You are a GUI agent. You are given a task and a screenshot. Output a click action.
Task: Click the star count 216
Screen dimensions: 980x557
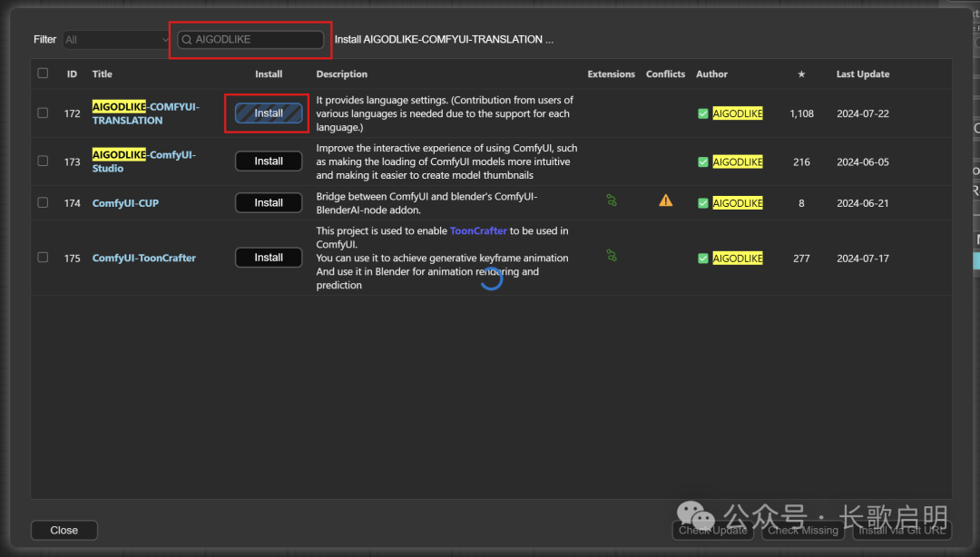click(x=801, y=161)
